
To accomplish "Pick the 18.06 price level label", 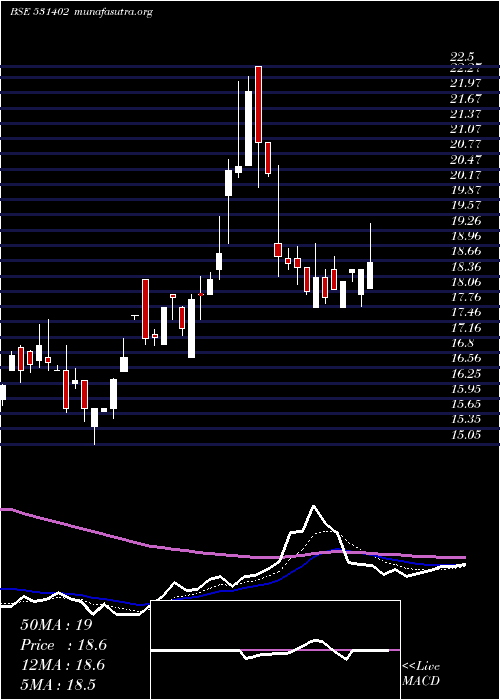I will coord(466,282).
